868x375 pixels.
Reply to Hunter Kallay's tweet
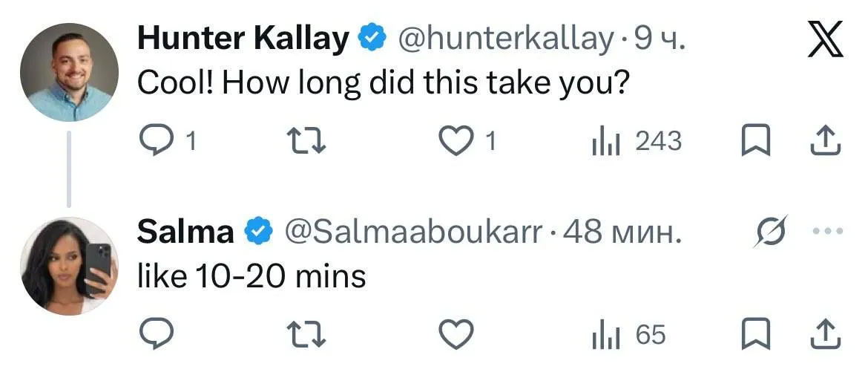[x=156, y=140]
